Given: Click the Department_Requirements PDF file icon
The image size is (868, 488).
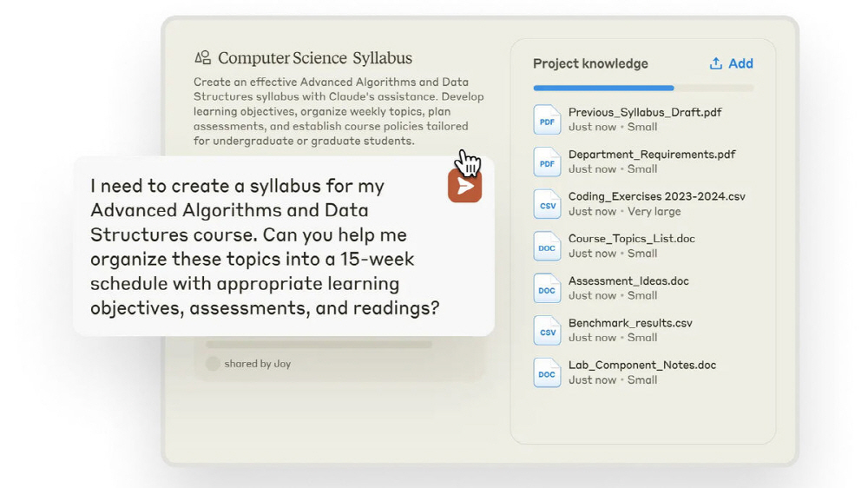Looking at the screenshot, I should tap(547, 162).
